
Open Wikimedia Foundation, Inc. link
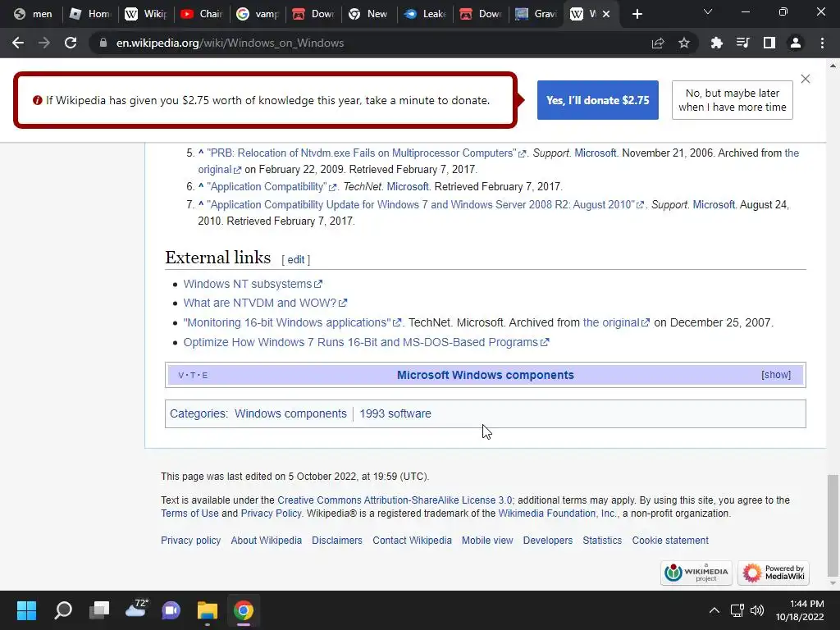click(x=557, y=514)
